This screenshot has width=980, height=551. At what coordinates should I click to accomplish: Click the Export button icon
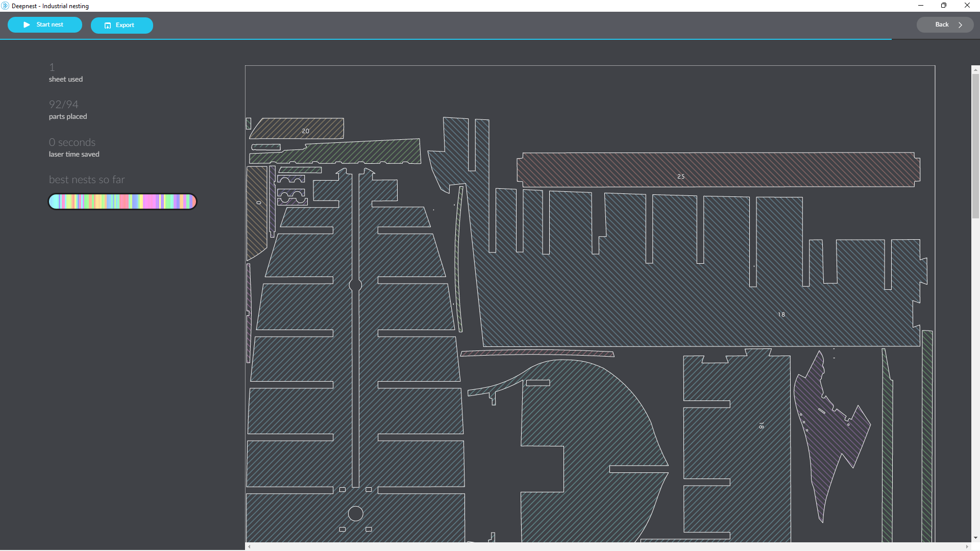(x=108, y=26)
